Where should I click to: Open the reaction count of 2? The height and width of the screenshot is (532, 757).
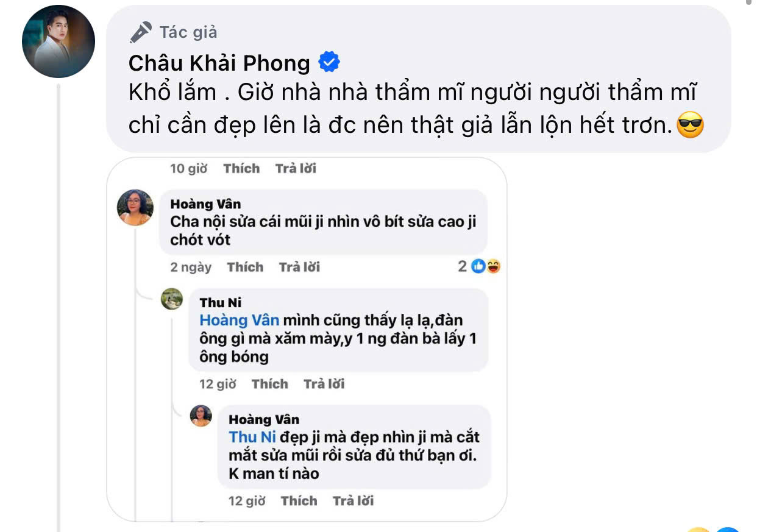pyautogui.click(x=463, y=266)
